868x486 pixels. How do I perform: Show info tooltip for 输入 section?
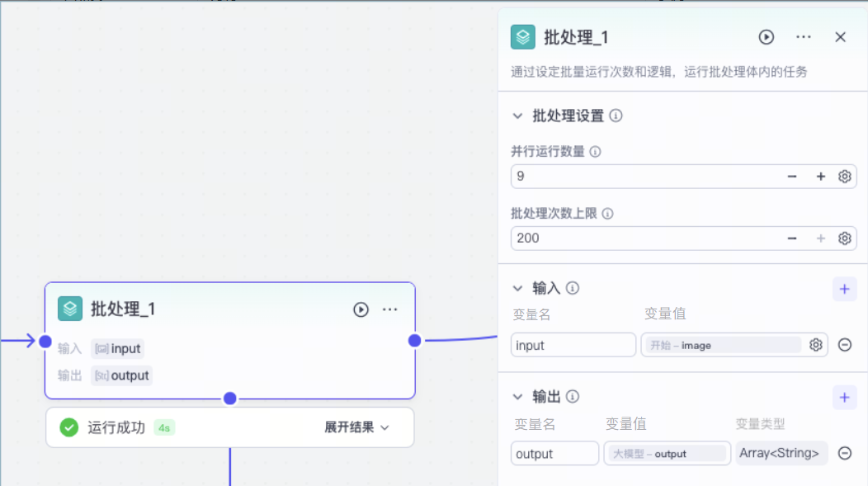pos(573,288)
